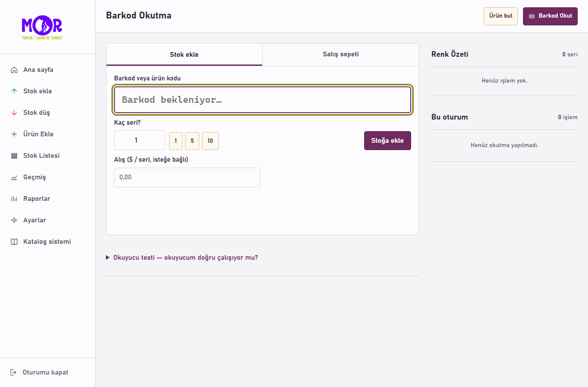Choose the 5 series quick preset
Image resolution: width=588 pixels, height=387 pixels.
click(192, 141)
